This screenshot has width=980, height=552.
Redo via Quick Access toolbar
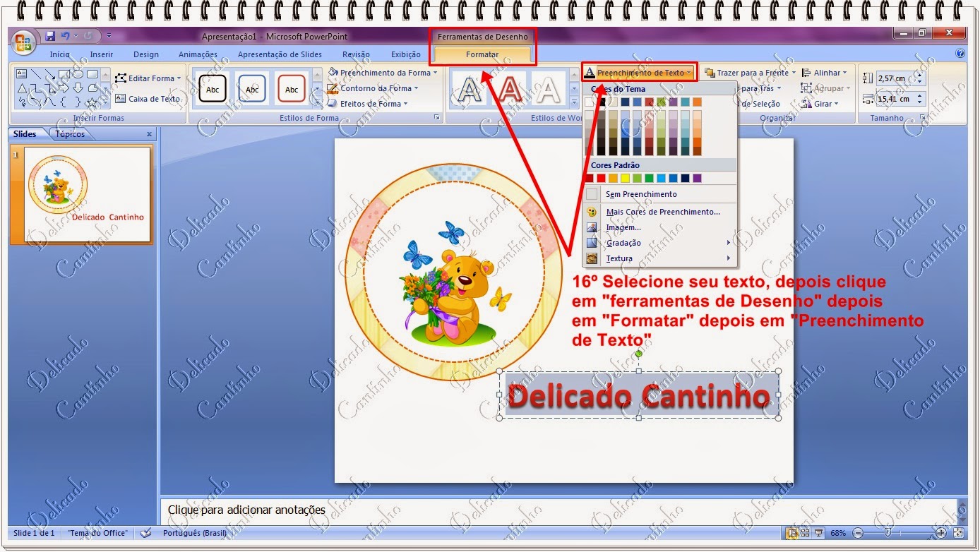point(88,36)
